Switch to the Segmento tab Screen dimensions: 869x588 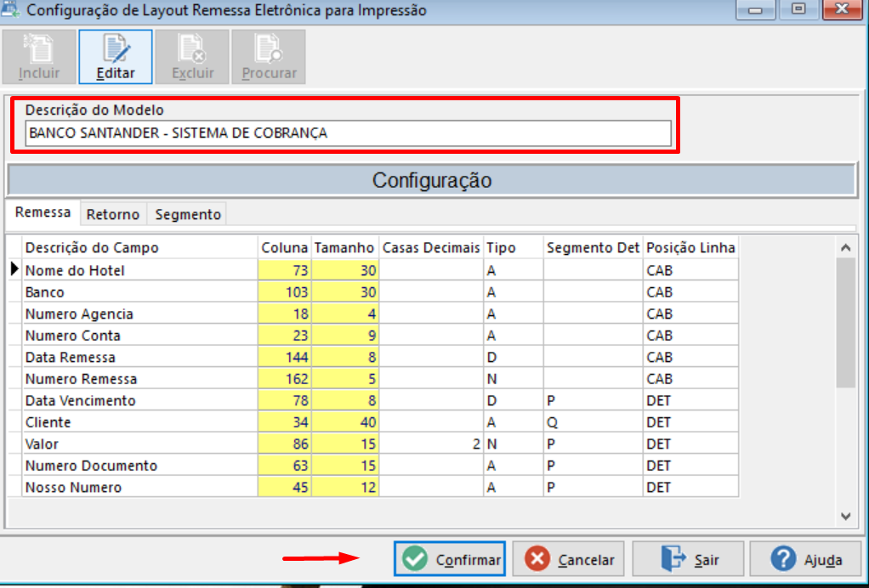188,214
